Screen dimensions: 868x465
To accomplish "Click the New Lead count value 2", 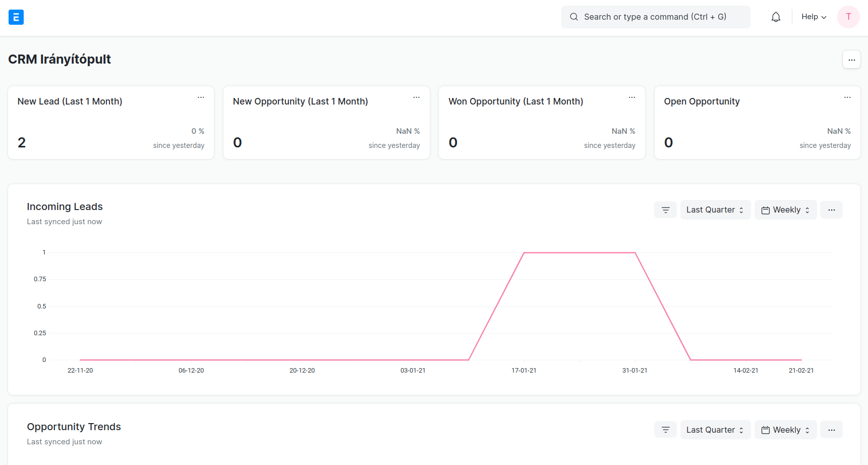I will (x=22, y=143).
